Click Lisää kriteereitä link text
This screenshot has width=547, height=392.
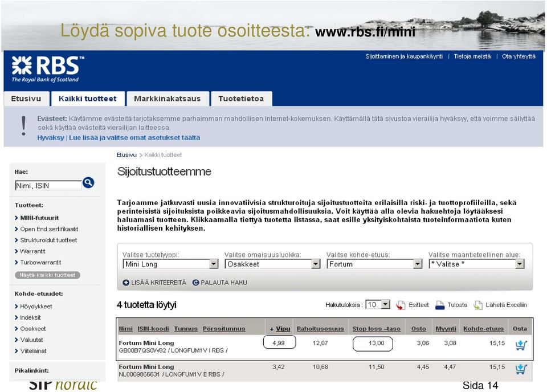[x=159, y=283]
